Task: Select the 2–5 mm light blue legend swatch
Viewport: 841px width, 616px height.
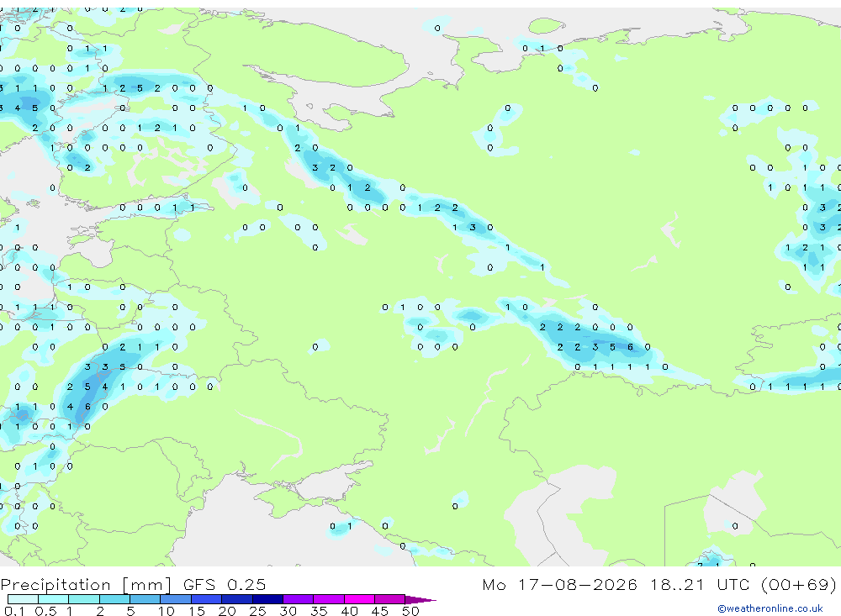Action: [114, 599]
